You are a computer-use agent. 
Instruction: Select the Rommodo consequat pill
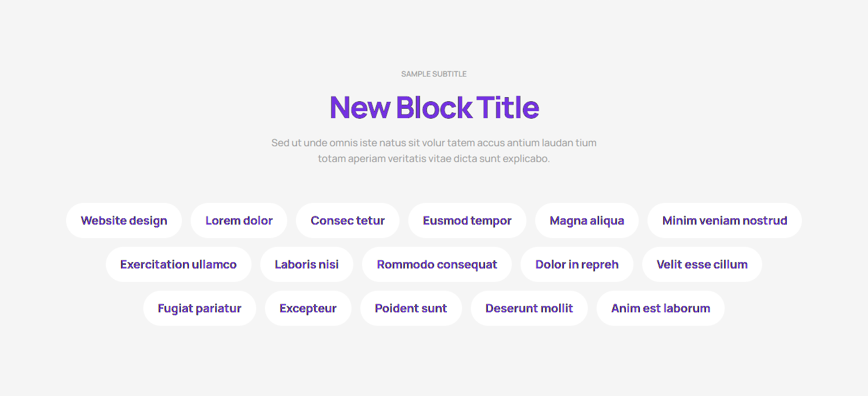(437, 264)
